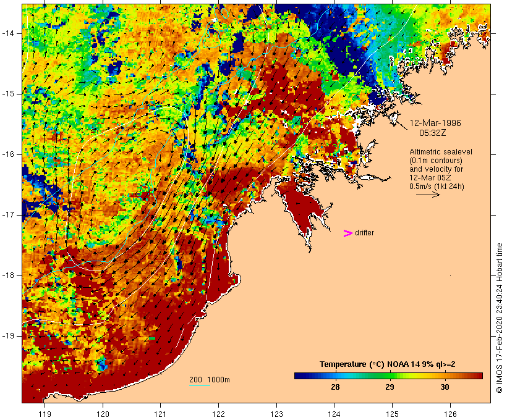
Task: Click the '122' longitude axis label
Action: coord(218,414)
